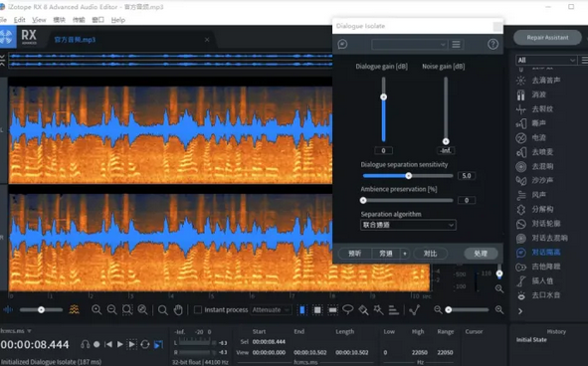Select the brush selection tool
Screen dimensions: 588x366
point(363,309)
